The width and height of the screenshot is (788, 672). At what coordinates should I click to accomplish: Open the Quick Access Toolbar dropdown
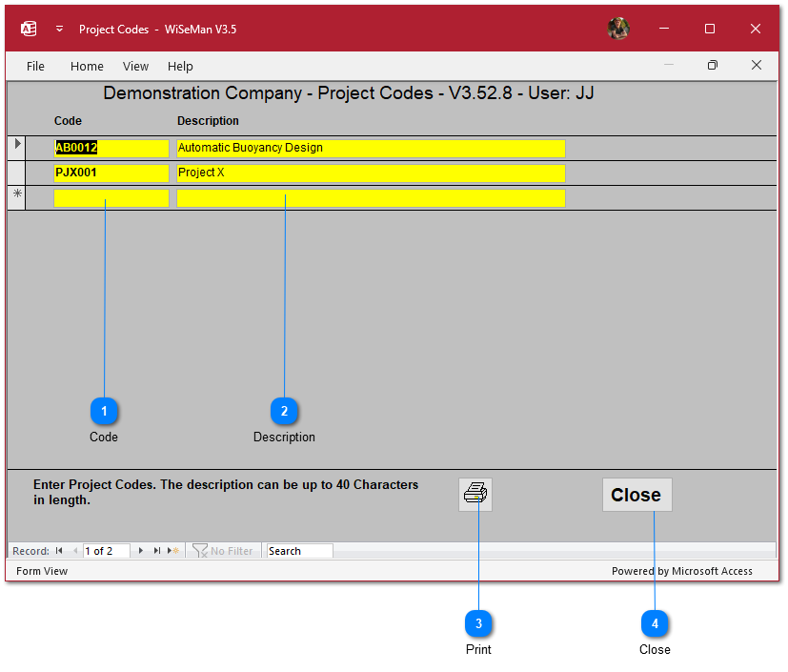pos(59,29)
